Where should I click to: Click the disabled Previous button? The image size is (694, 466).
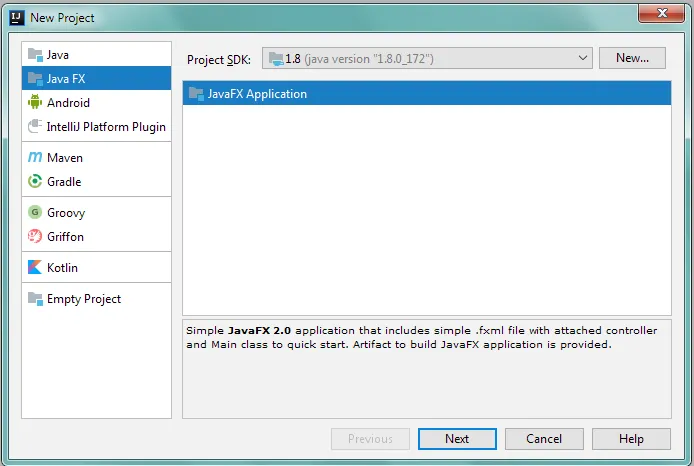(370, 439)
